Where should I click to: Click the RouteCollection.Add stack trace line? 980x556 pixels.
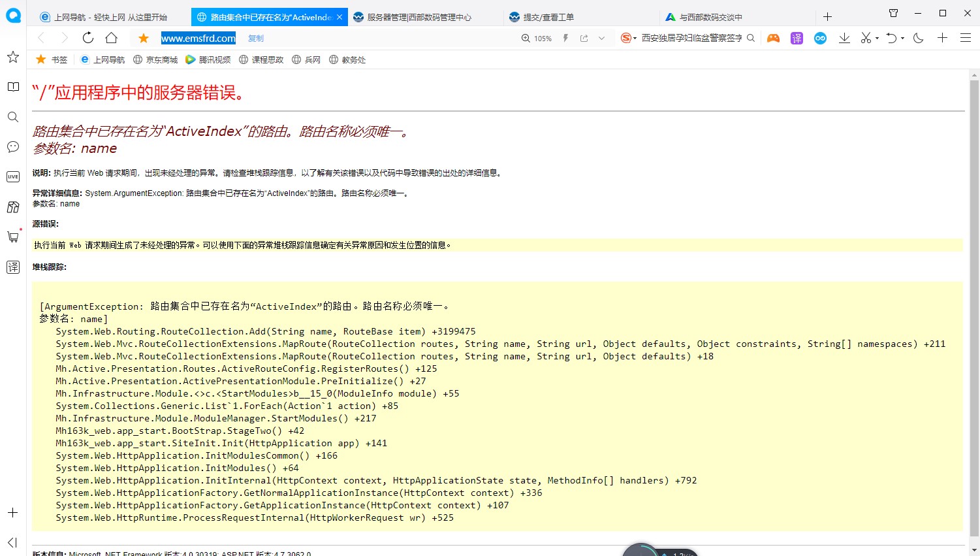[266, 331]
